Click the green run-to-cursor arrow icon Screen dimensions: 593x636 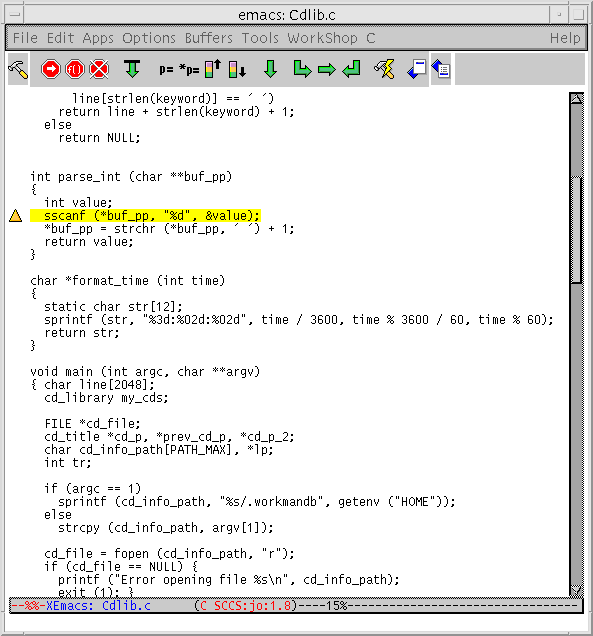click(132, 69)
